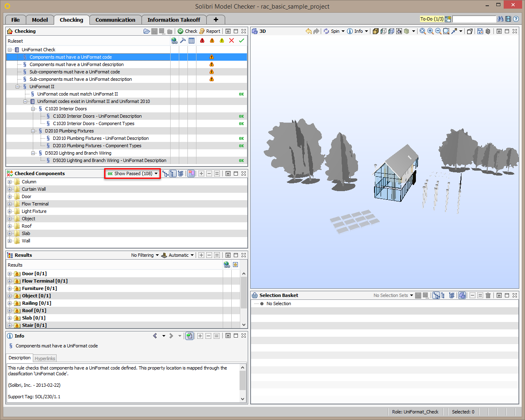This screenshot has width=525, height=420.
Task: Toggle the hierarchy tree view in Checked Components
Action: point(166,173)
